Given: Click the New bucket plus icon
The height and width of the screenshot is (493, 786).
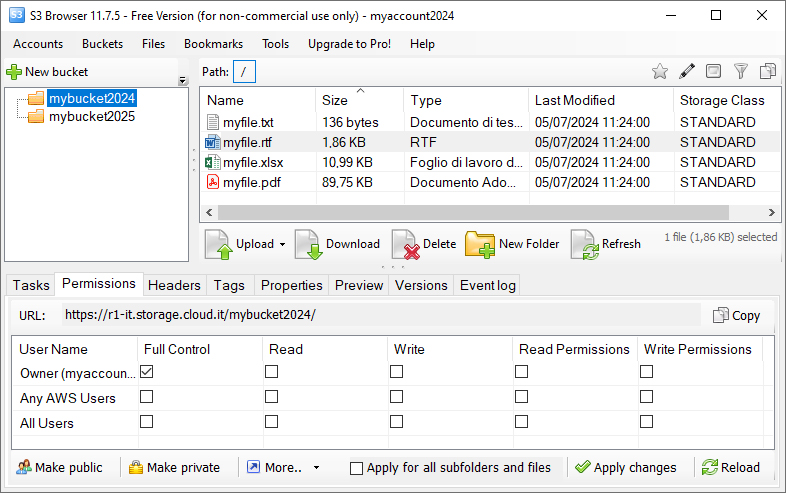Looking at the screenshot, I should (14, 72).
